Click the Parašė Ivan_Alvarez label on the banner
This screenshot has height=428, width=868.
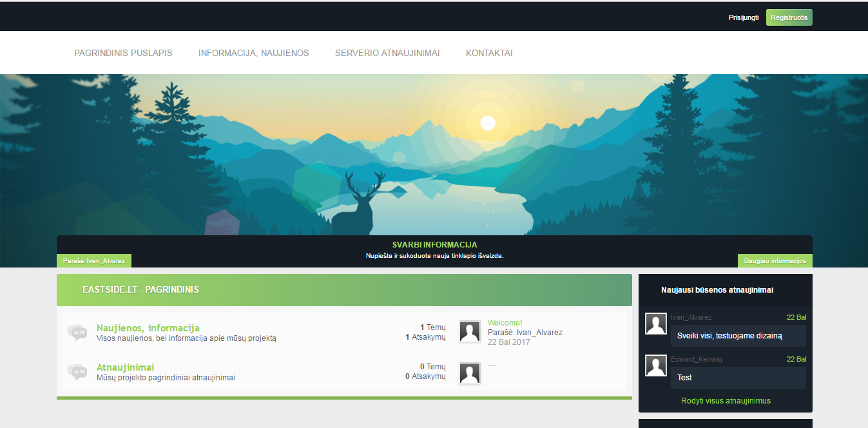pyautogui.click(x=94, y=260)
